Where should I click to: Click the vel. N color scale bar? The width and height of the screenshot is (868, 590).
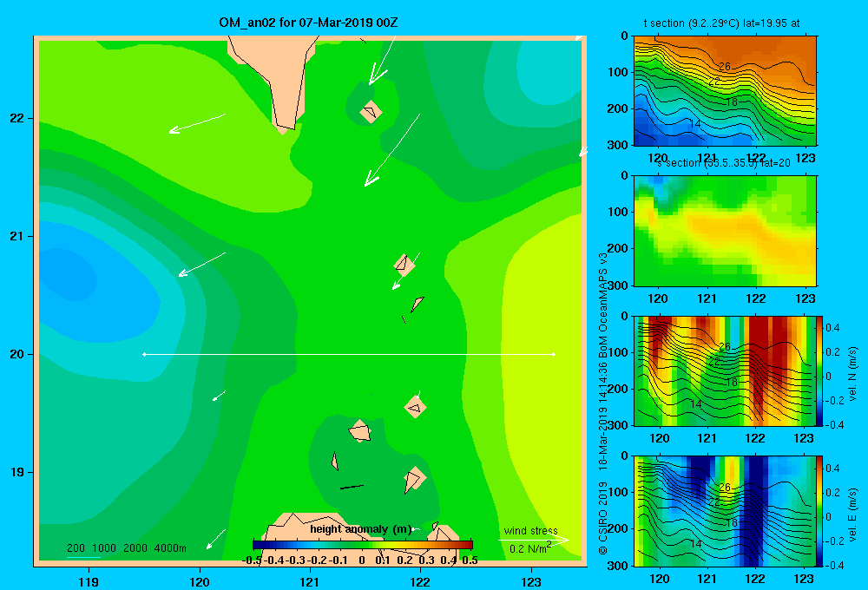(819, 370)
